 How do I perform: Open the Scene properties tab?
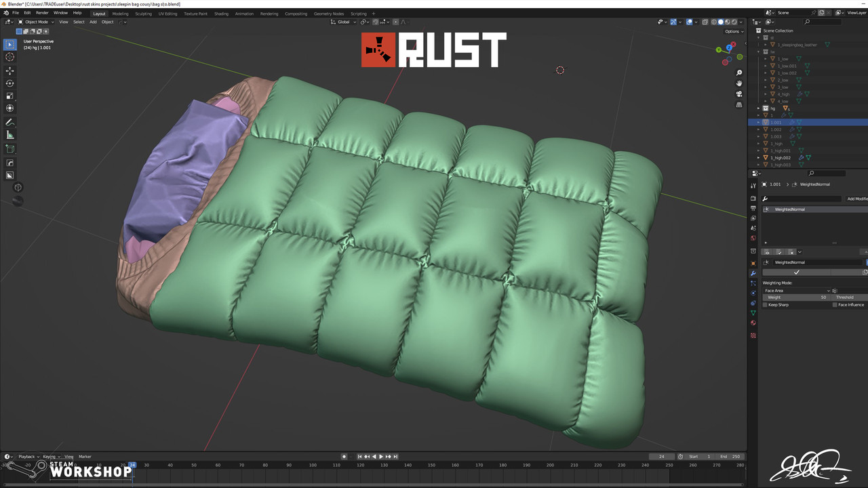[753, 228]
